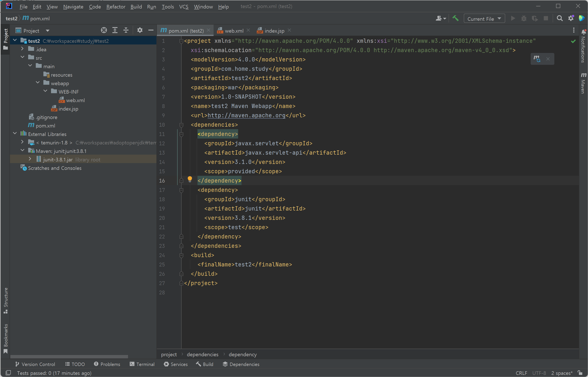Screen dimensions: 588x377
Task: Click the Build Project hammer icon
Action: (x=455, y=18)
